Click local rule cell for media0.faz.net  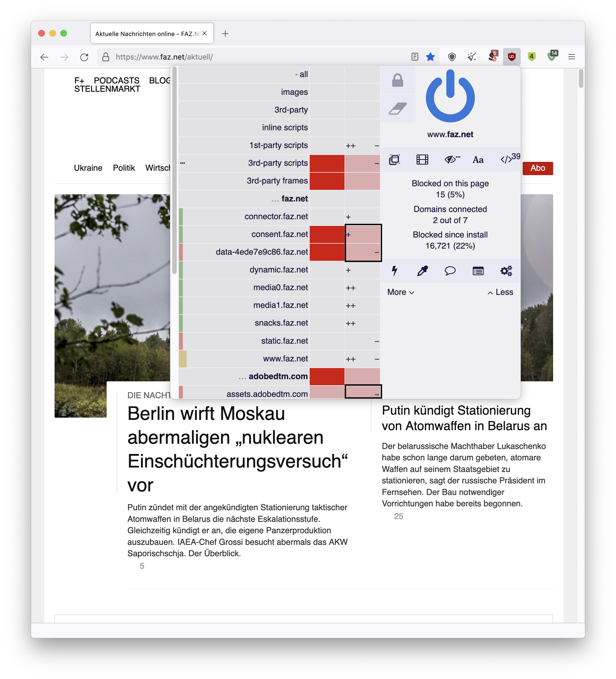(363, 288)
